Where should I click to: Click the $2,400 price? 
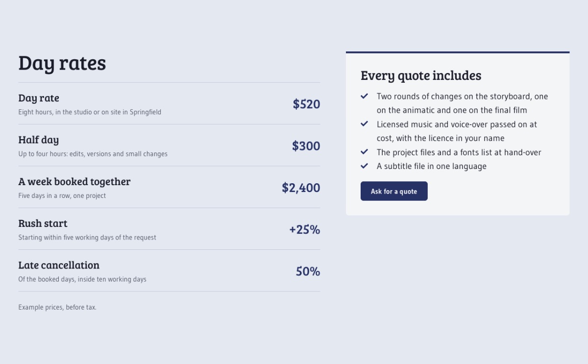click(x=301, y=188)
